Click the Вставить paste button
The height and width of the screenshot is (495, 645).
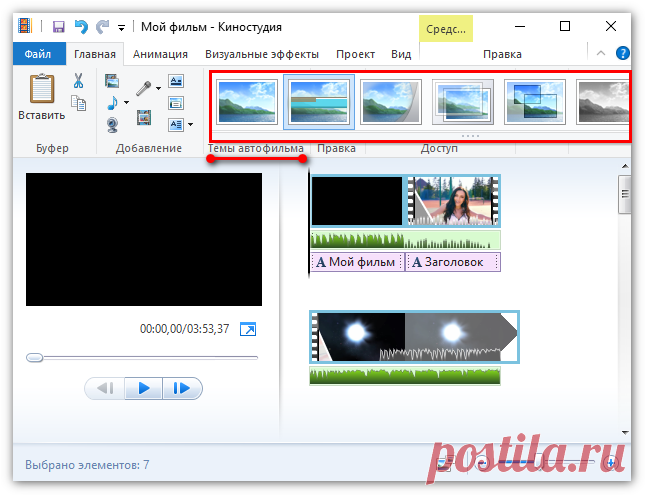click(x=42, y=97)
